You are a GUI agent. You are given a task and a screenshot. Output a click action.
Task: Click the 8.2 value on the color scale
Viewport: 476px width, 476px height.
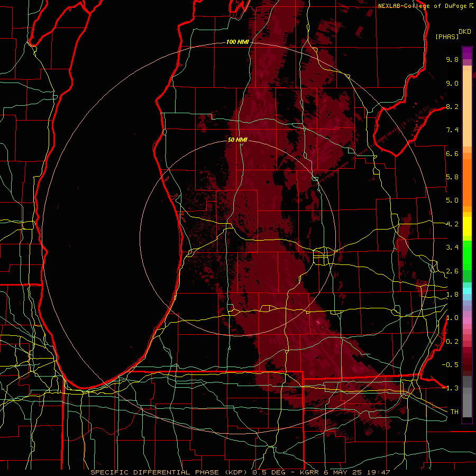point(452,106)
